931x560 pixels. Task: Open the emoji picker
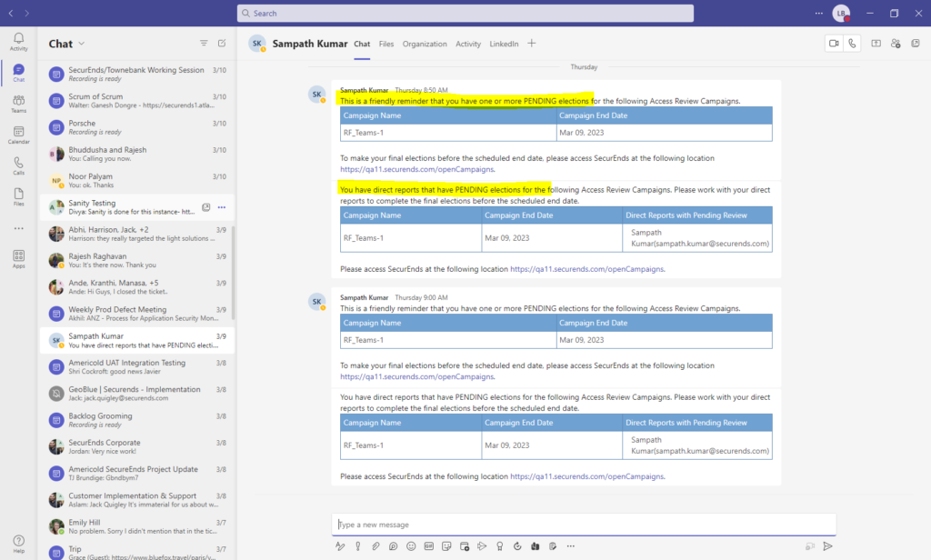(x=411, y=546)
